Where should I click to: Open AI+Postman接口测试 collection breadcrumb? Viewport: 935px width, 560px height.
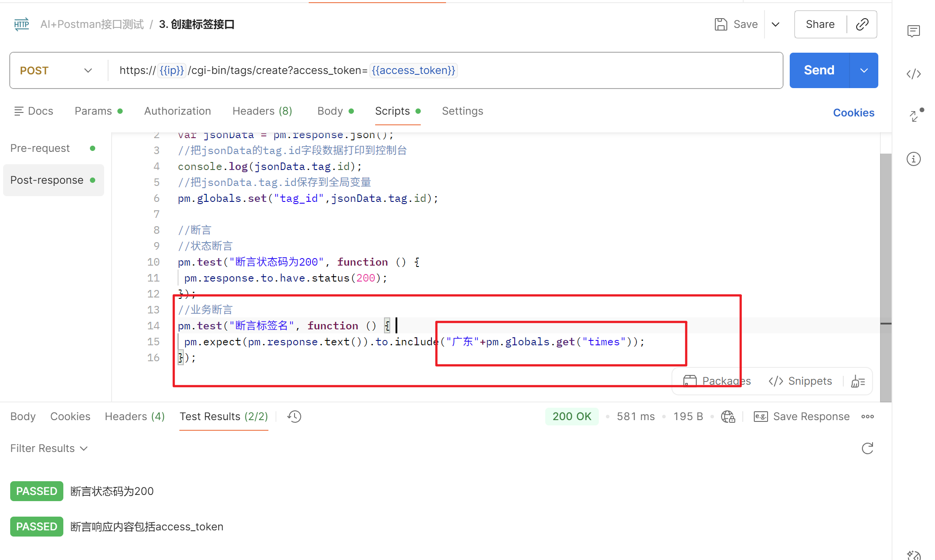click(92, 24)
